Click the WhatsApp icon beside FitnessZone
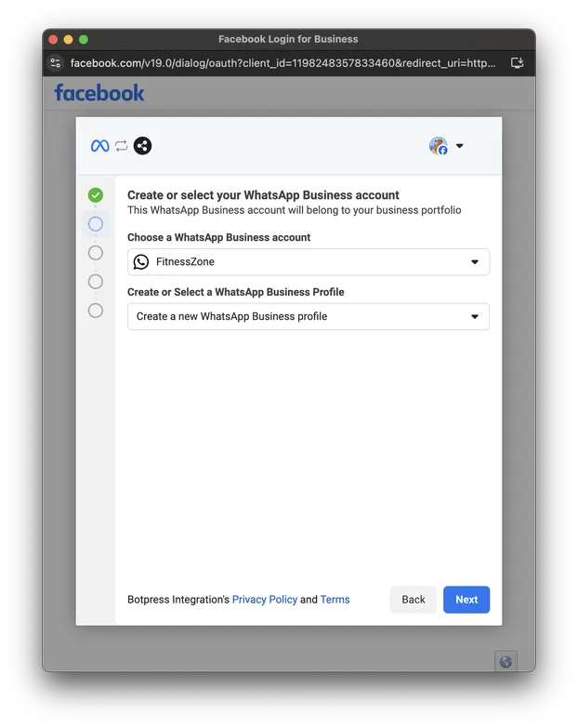This screenshot has height=728, width=578. (x=141, y=262)
